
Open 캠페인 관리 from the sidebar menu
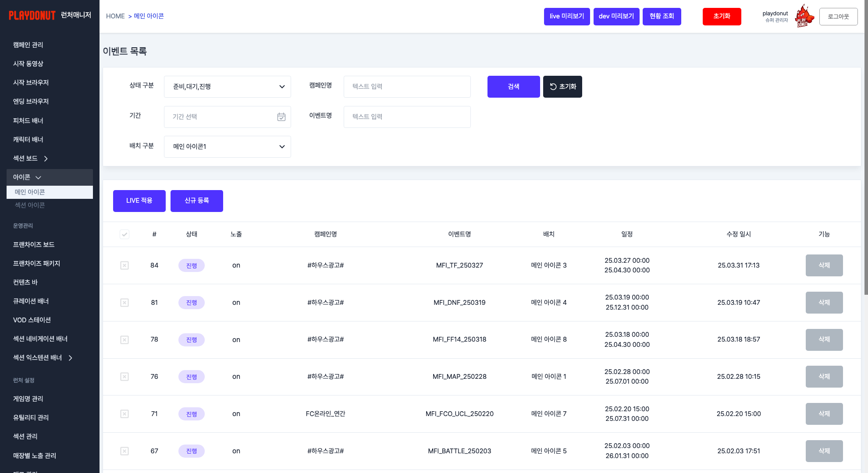pyautogui.click(x=28, y=45)
